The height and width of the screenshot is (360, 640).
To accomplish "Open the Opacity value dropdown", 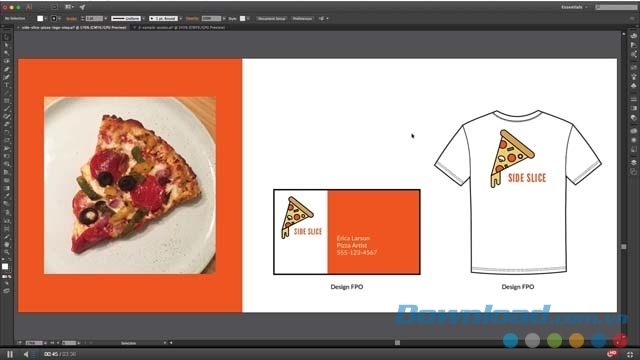I will pyautogui.click(x=223, y=18).
